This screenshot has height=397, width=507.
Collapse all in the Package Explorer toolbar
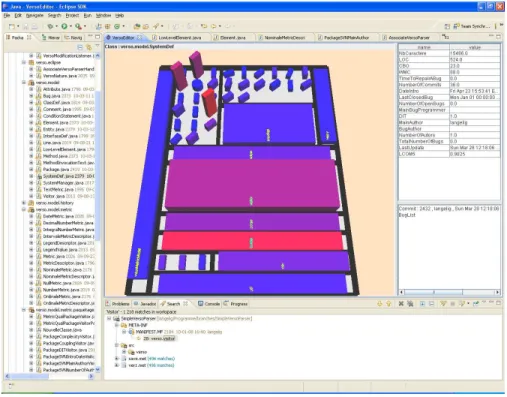(x=80, y=47)
